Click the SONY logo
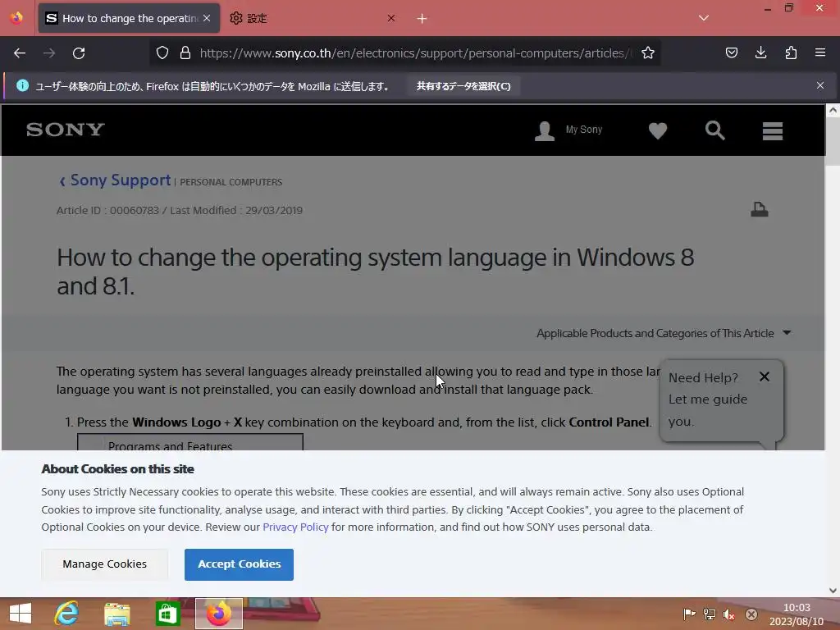The width and height of the screenshot is (840, 630). 66,130
